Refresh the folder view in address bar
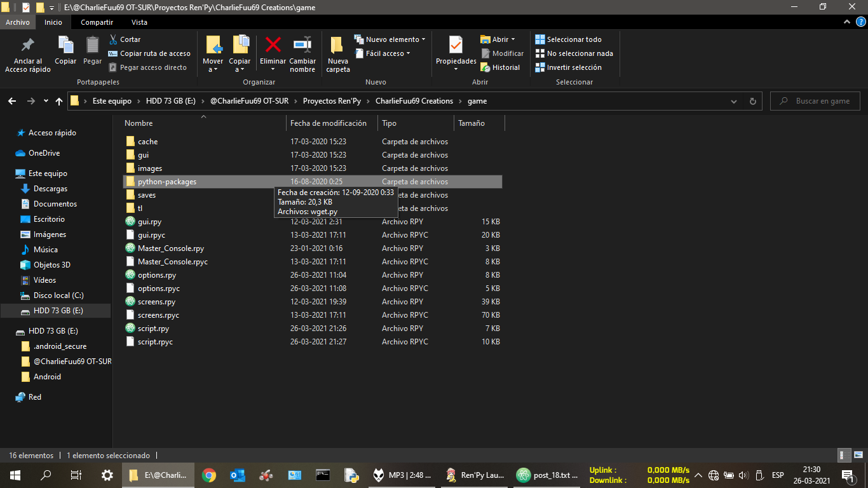The image size is (868, 488). pos(753,101)
